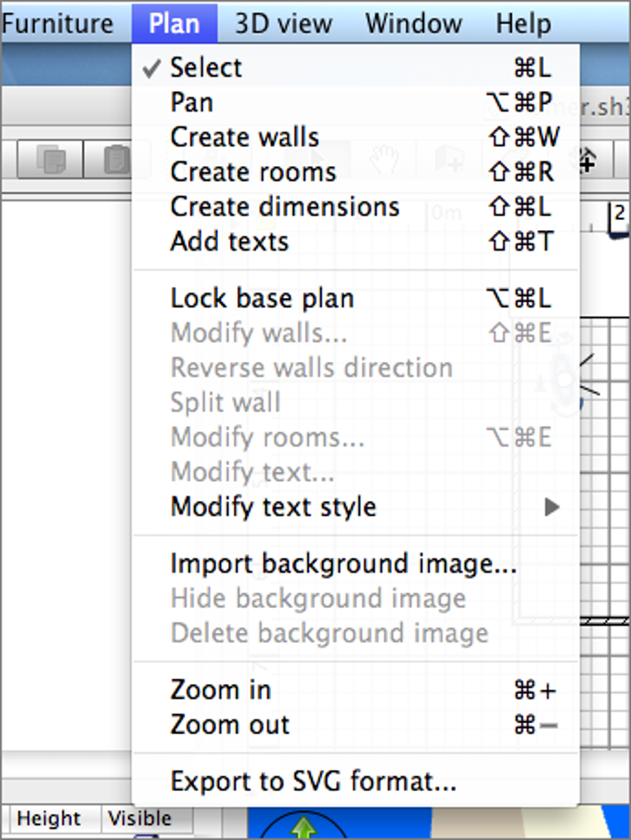Choose Pan from the Plan menu
Image resolution: width=631 pixels, height=840 pixels.
(x=192, y=102)
